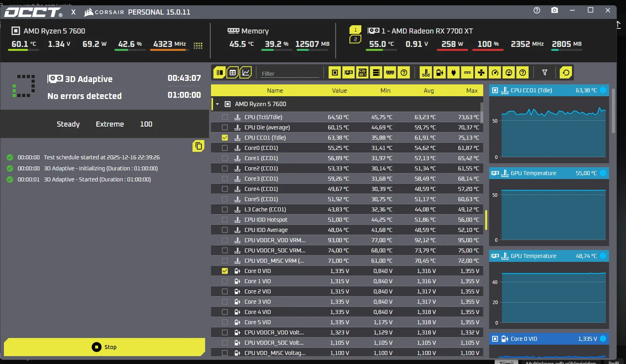Toggle the power plug sensor filter
This screenshot has height=364, width=626.
point(454,73)
